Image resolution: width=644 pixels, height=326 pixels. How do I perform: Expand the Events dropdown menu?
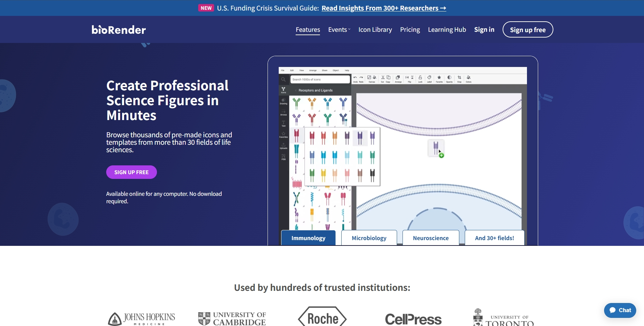(339, 30)
